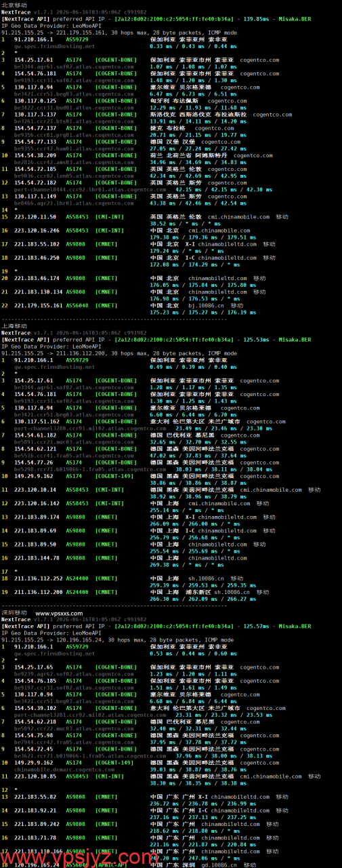Select hop IP 221.183.71.78
This screenshot has height=868, width=342.
pyautogui.click(x=34, y=838)
